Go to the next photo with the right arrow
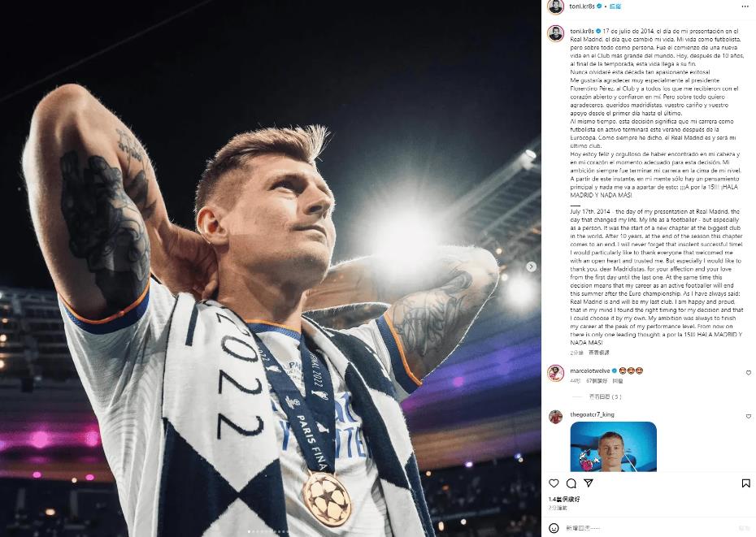This screenshot has width=756, height=537. click(x=531, y=266)
